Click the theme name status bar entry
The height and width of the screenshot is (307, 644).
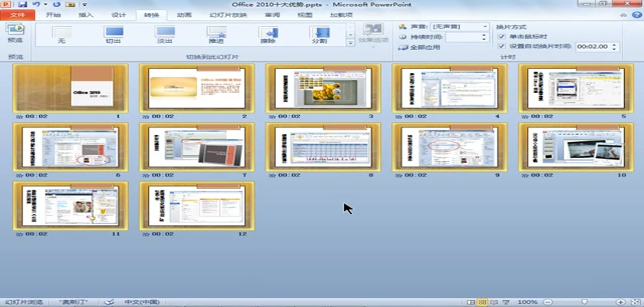tap(73, 302)
